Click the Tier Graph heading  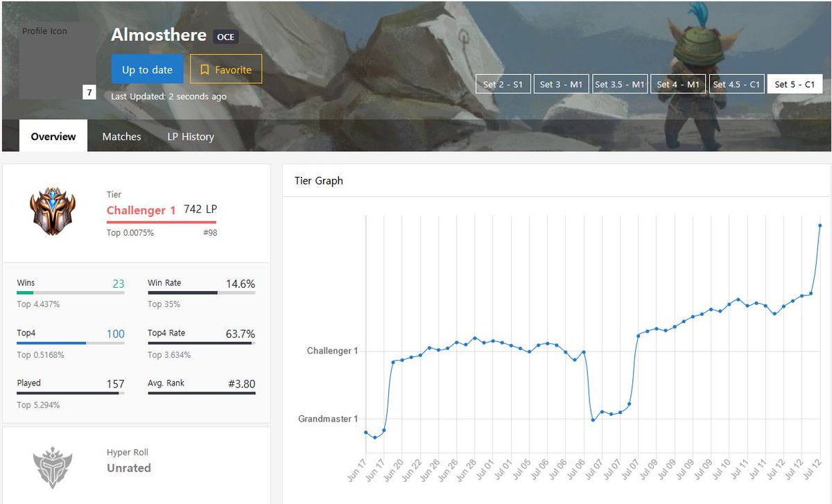319,181
